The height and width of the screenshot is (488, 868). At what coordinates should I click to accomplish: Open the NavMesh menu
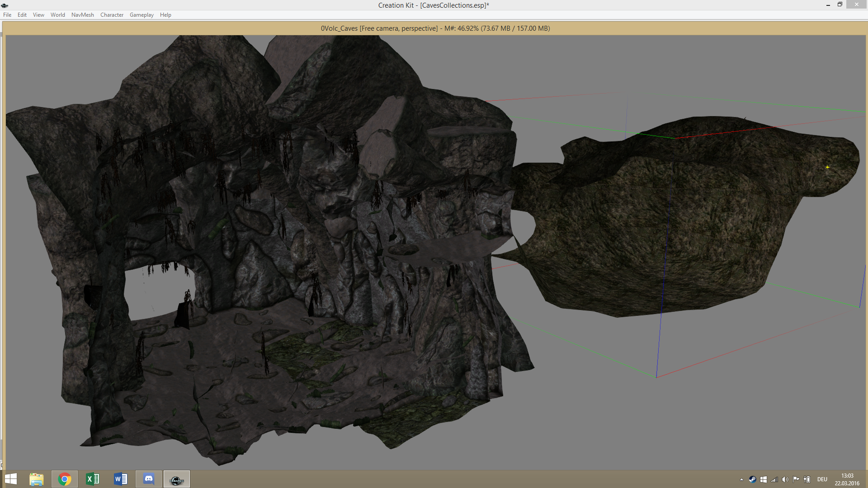83,15
